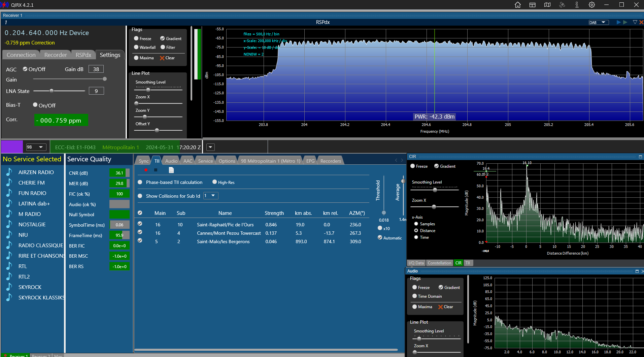This screenshot has width=644, height=357.
Task: Click the note icon beside NOSTALGIE
Action: click(x=9, y=224)
